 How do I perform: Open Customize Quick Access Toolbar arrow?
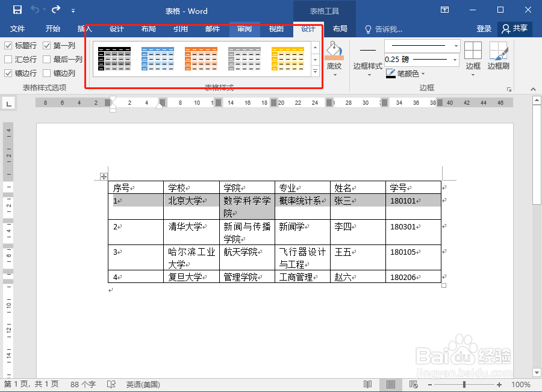(73, 11)
